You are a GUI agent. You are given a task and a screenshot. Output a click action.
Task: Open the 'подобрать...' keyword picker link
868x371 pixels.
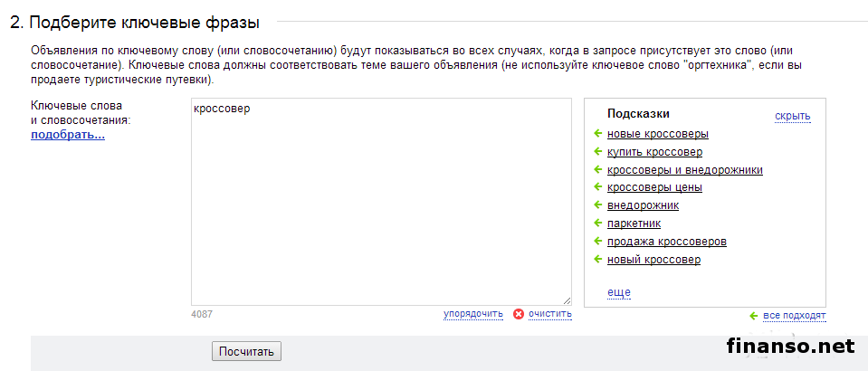68,136
